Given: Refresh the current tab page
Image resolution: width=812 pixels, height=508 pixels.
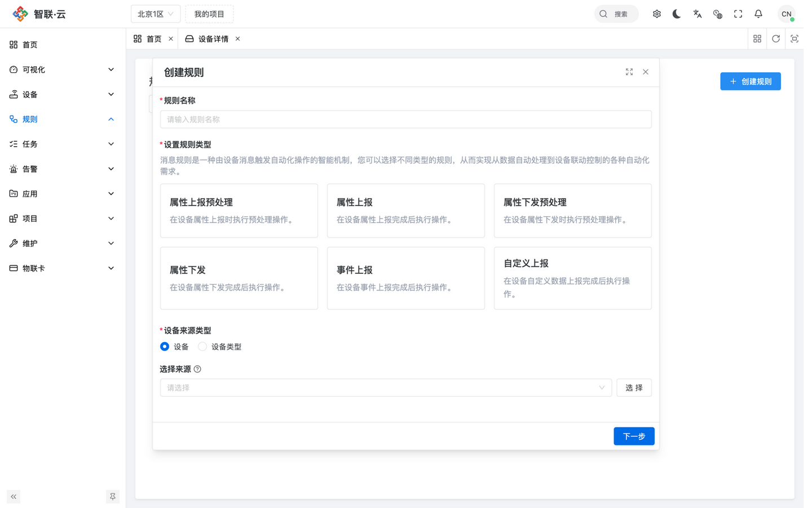Looking at the screenshot, I should pos(776,39).
